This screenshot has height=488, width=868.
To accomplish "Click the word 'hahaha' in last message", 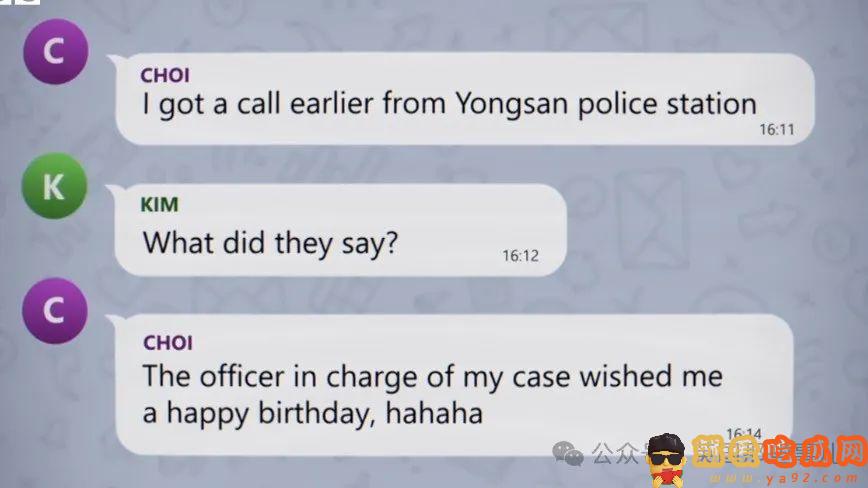I will tap(434, 413).
